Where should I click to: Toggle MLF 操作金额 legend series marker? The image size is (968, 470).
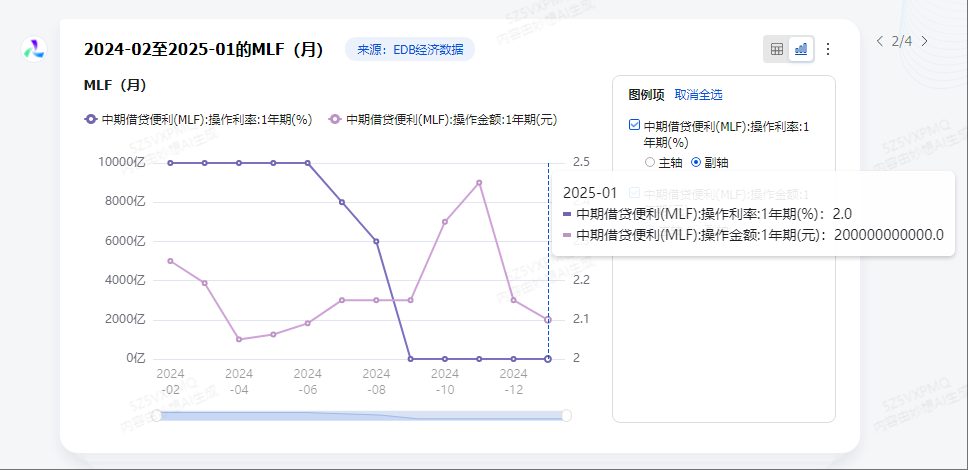pyautogui.click(x=335, y=119)
